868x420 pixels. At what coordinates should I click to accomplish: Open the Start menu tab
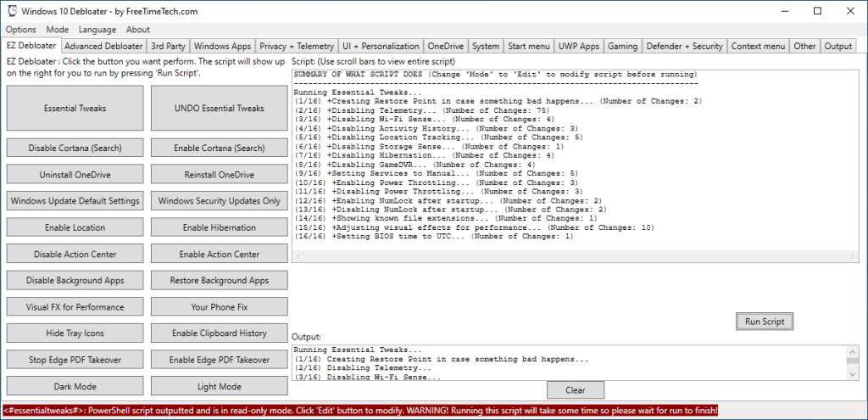[529, 47]
